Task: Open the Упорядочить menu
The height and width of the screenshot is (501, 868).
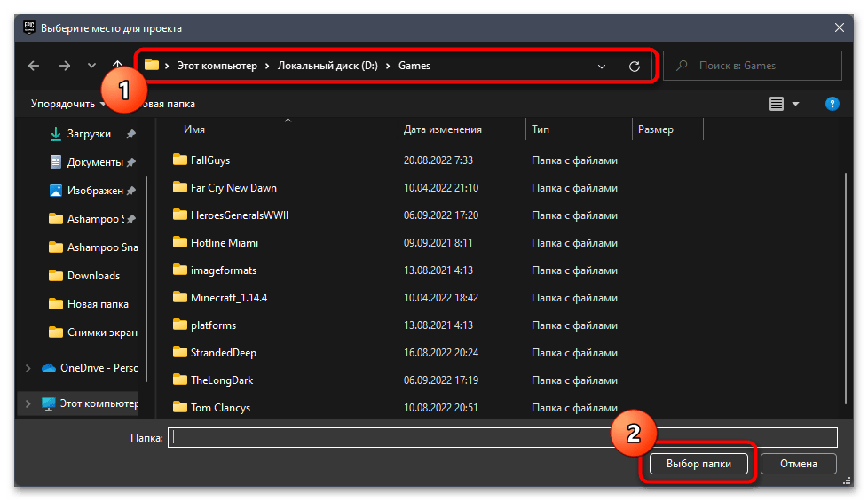Action: [x=63, y=104]
